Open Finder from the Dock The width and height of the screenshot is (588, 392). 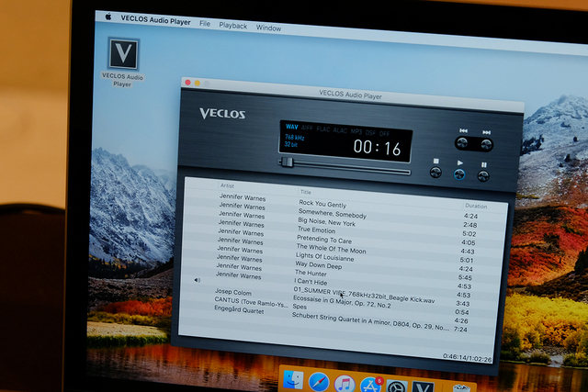294,380
